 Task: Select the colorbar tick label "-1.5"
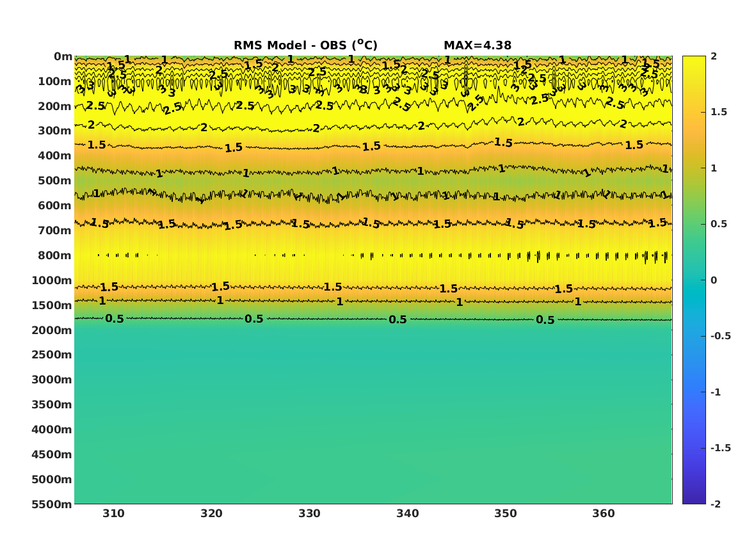click(721, 448)
